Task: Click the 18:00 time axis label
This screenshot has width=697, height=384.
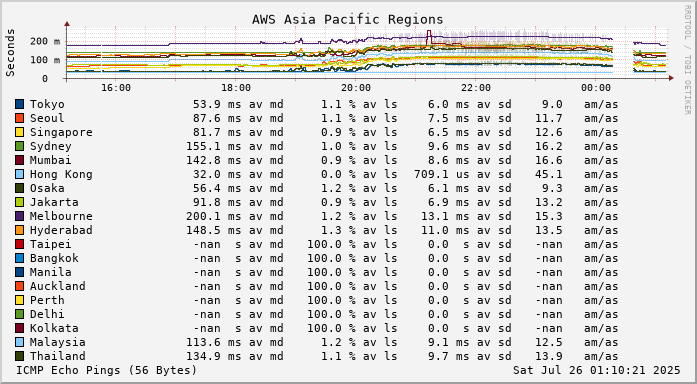Action: point(236,88)
